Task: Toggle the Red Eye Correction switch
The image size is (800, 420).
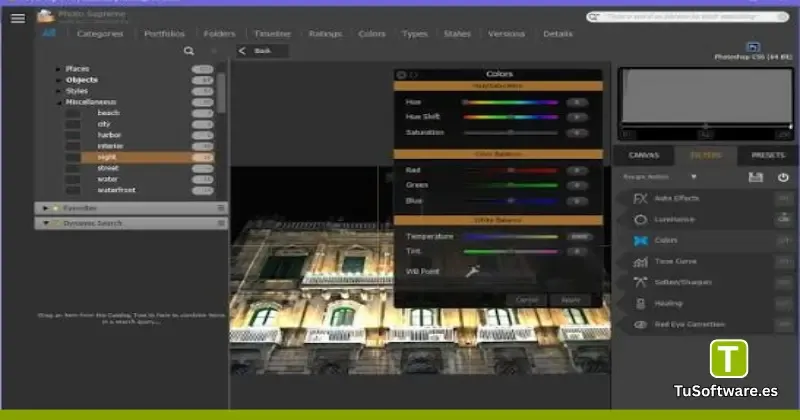Action: point(784,325)
